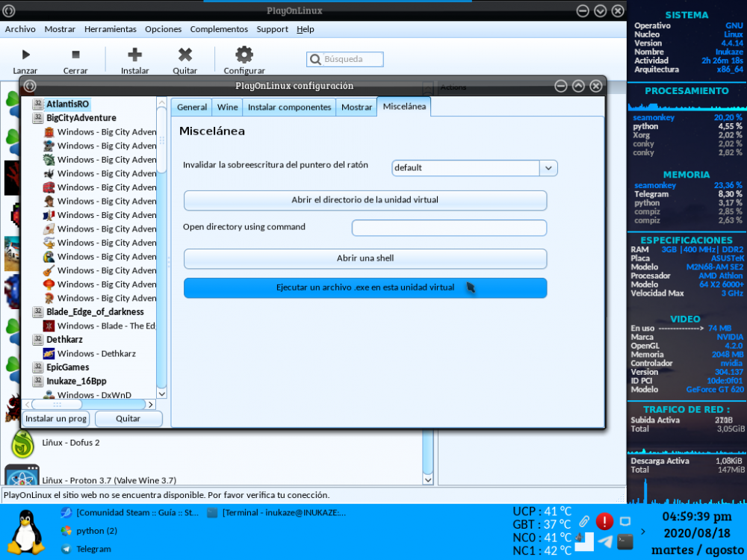
Task: Click the Lanzar play icon in toolbar
Action: point(25,55)
